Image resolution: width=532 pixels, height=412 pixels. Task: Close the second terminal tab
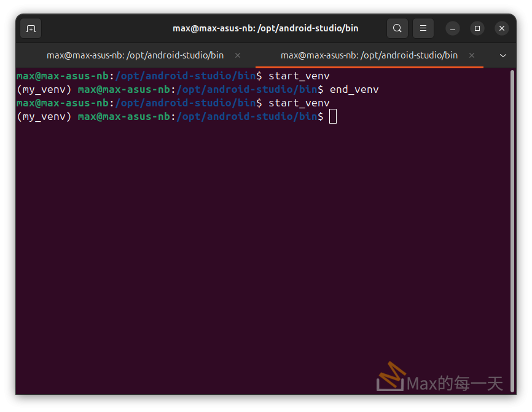[472, 55]
